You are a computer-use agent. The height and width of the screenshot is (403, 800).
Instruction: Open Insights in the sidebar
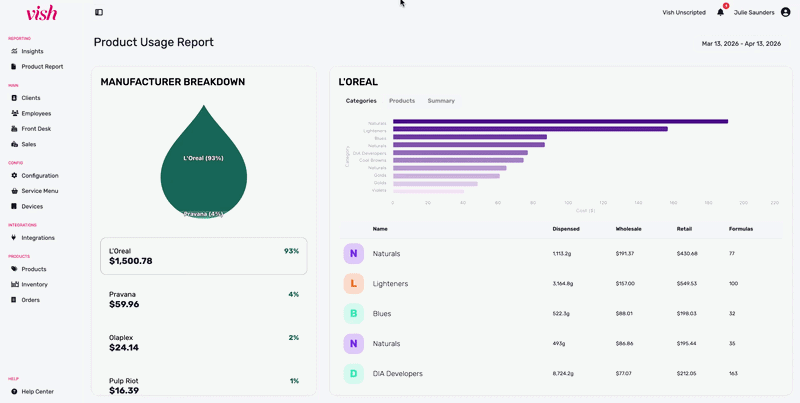coord(32,51)
